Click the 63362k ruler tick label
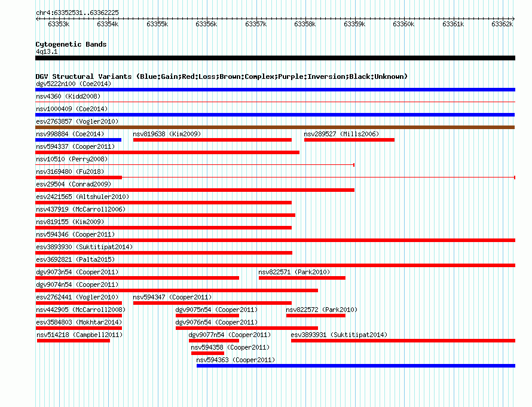This screenshot has width=532, height=407. pos(503,24)
